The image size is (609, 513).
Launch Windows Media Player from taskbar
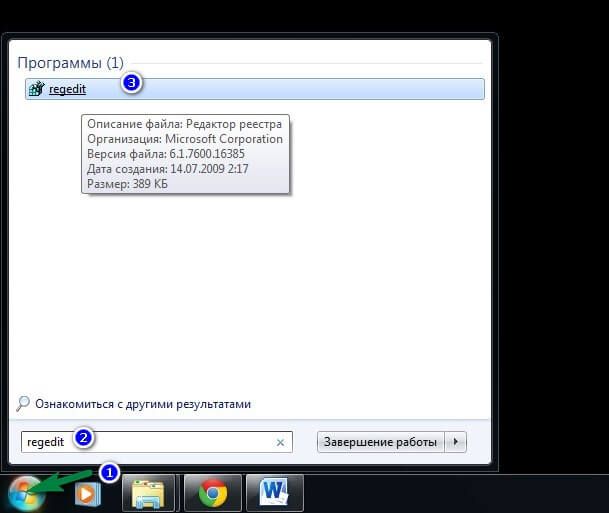point(87,494)
